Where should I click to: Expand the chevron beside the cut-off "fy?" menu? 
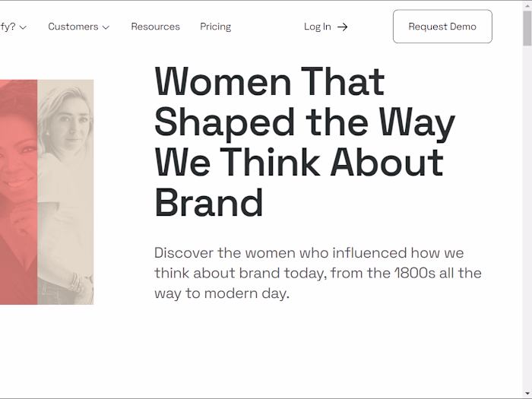23,27
